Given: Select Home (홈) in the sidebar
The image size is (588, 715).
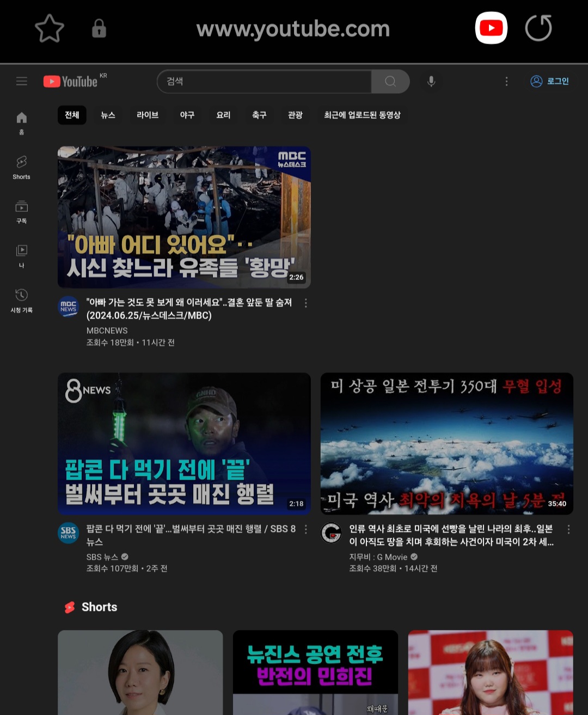Looking at the screenshot, I should 22,123.
